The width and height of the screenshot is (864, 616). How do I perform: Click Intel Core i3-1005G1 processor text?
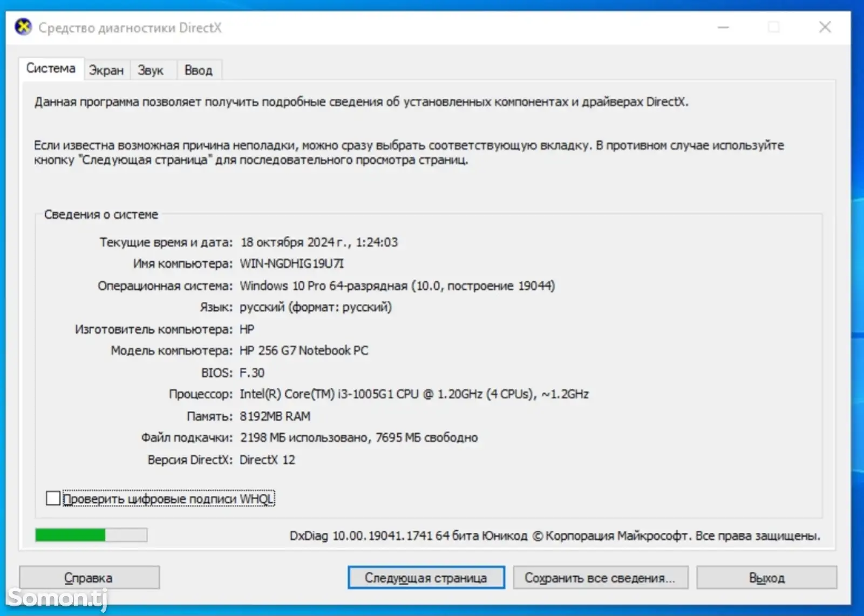click(x=414, y=394)
